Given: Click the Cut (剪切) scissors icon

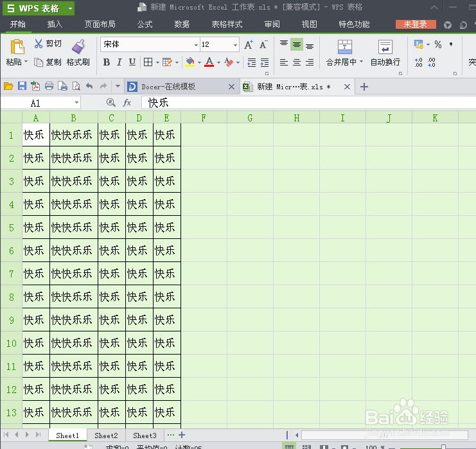Looking at the screenshot, I should pyautogui.click(x=39, y=44).
